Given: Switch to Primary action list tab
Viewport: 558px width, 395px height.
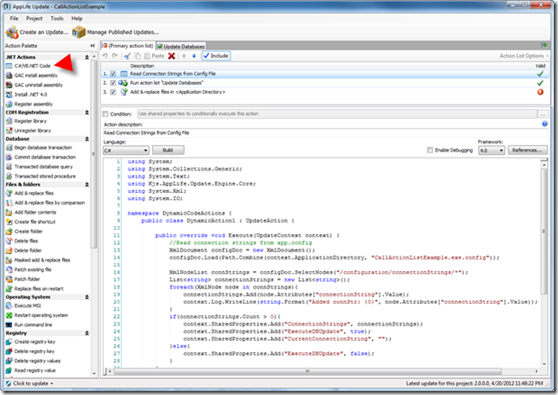Looking at the screenshot, I should click(x=128, y=46).
